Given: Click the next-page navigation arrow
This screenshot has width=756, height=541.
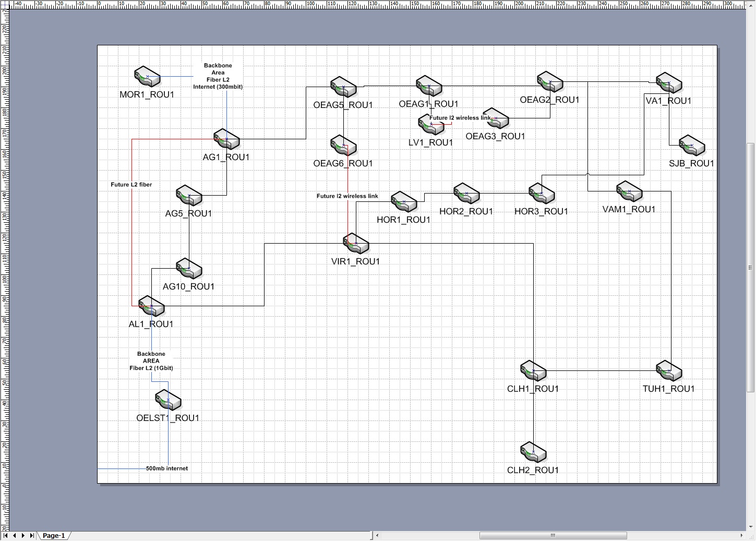Looking at the screenshot, I should click(x=22, y=535).
